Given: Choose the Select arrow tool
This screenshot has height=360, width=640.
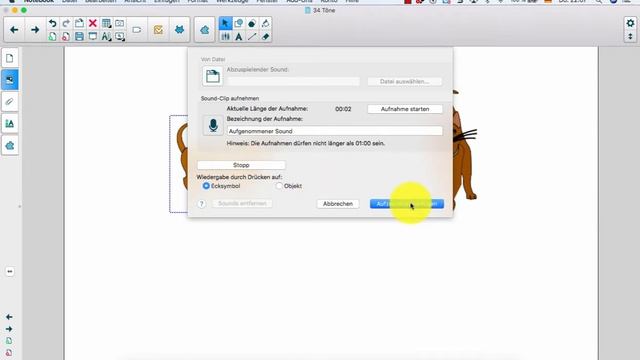Looking at the screenshot, I should coord(225,23).
